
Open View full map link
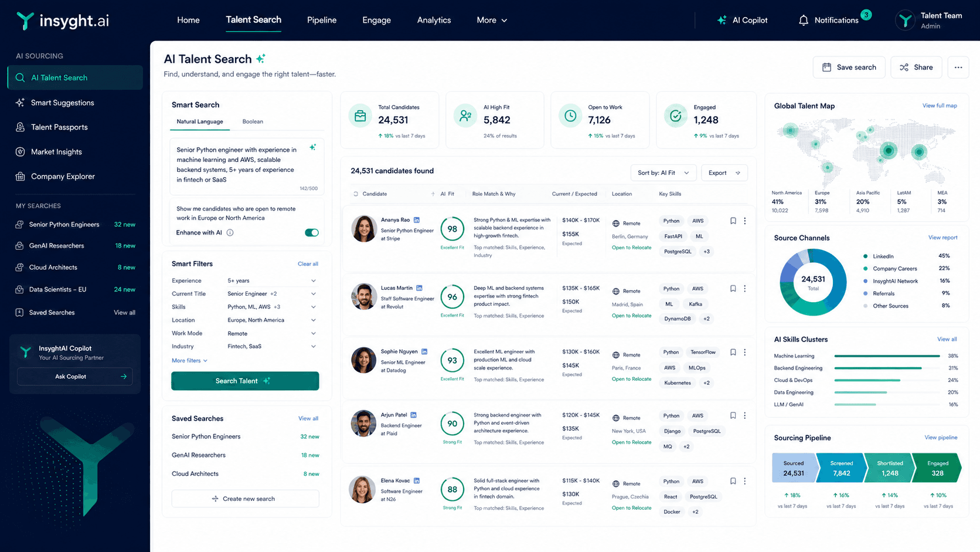pyautogui.click(x=940, y=106)
